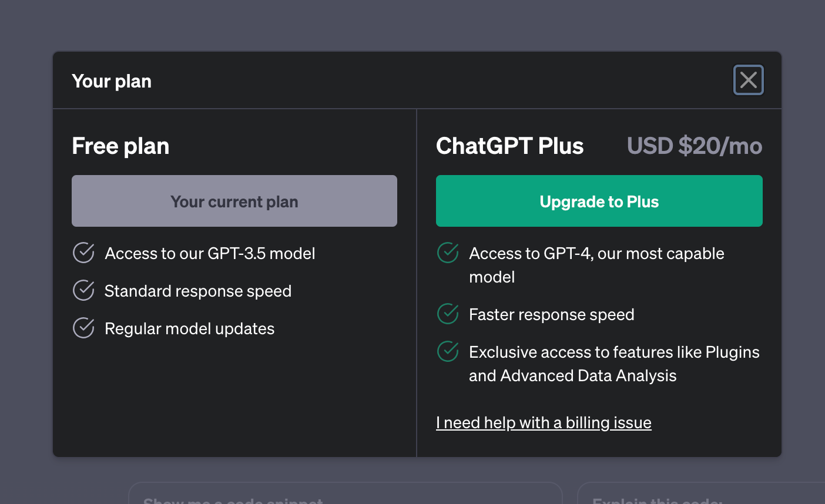This screenshot has height=504, width=825.
Task: Close the Your plan dialog
Action: coord(748,80)
